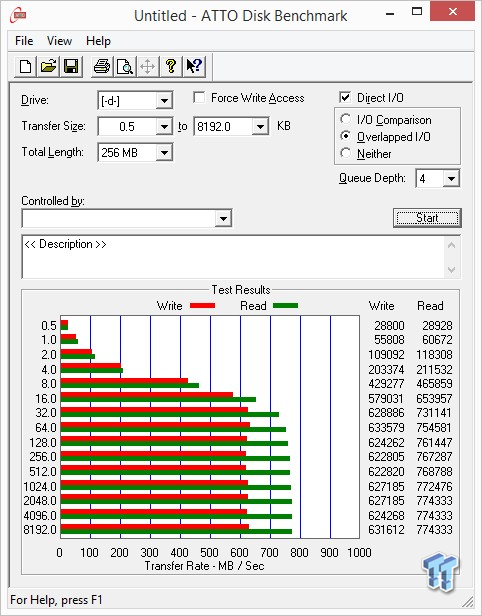Expand the maximum Transfer Size 8192.0 dropdown
This screenshot has width=482, height=616.
260,126
